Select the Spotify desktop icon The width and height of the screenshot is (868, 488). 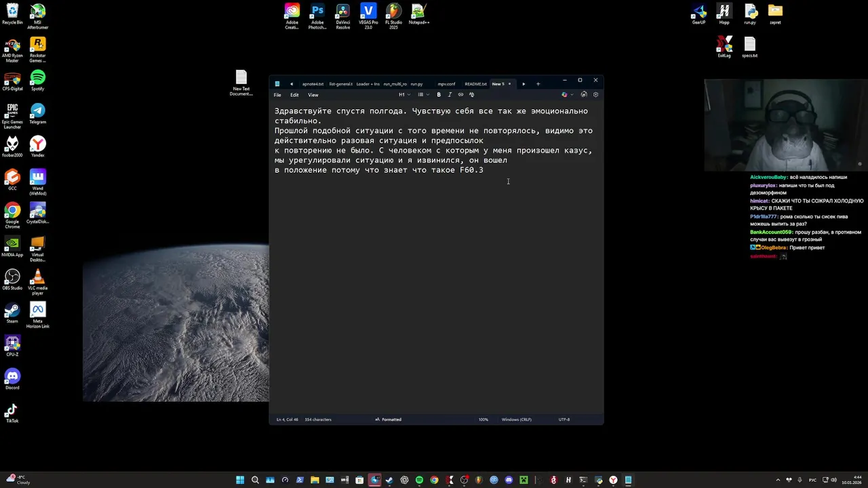tap(38, 81)
